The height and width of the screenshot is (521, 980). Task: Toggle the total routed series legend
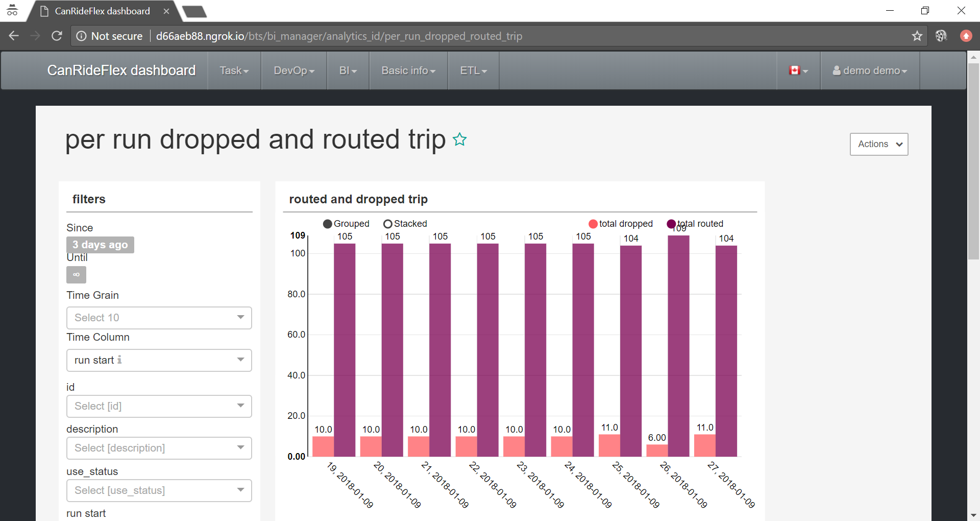695,224
